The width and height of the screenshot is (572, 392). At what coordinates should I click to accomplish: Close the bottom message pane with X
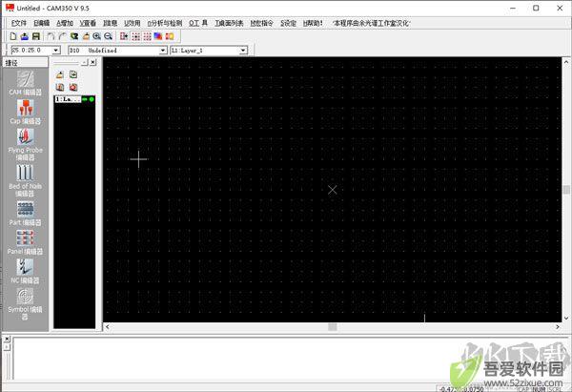point(7,340)
